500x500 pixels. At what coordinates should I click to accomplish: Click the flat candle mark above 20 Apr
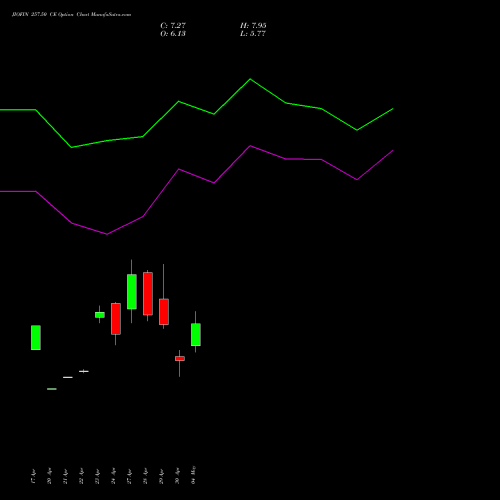point(52,389)
